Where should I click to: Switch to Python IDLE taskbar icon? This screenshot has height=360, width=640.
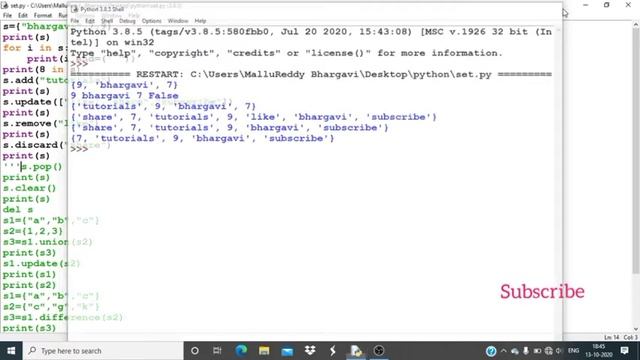point(356,351)
